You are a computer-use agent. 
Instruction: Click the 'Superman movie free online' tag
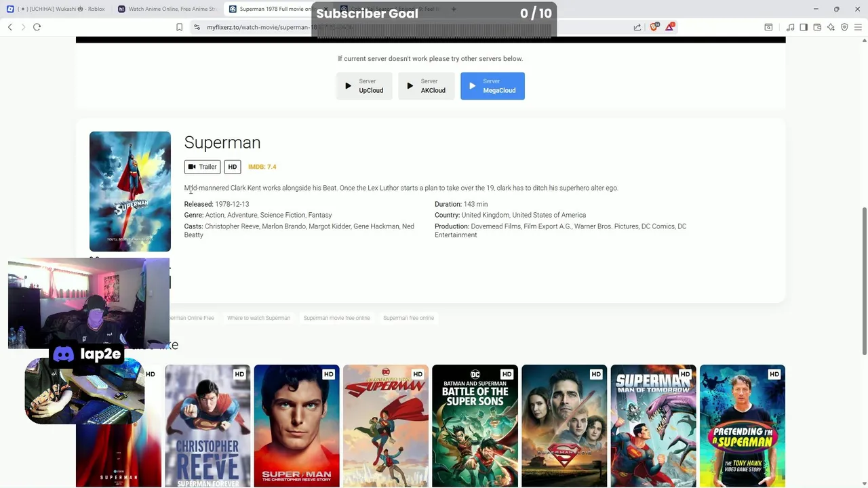coord(337,318)
